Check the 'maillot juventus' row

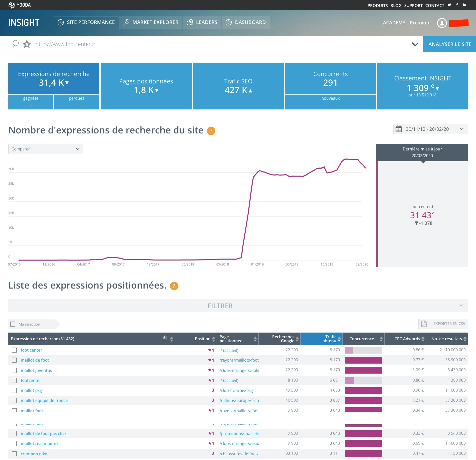14,371
